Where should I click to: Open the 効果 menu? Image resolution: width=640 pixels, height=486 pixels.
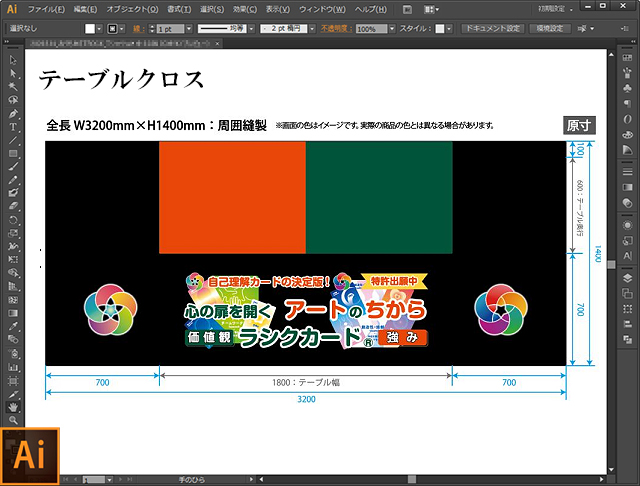coord(244,9)
